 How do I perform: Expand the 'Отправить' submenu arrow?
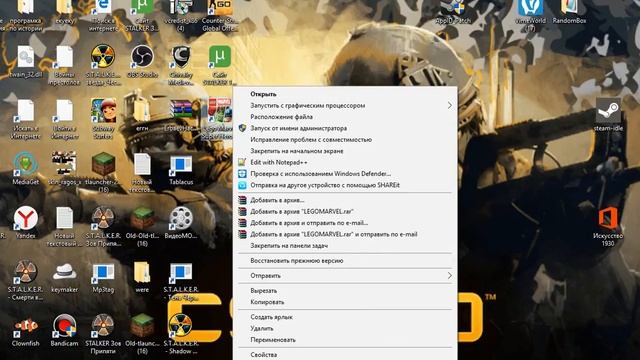click(x=449, y=276)
